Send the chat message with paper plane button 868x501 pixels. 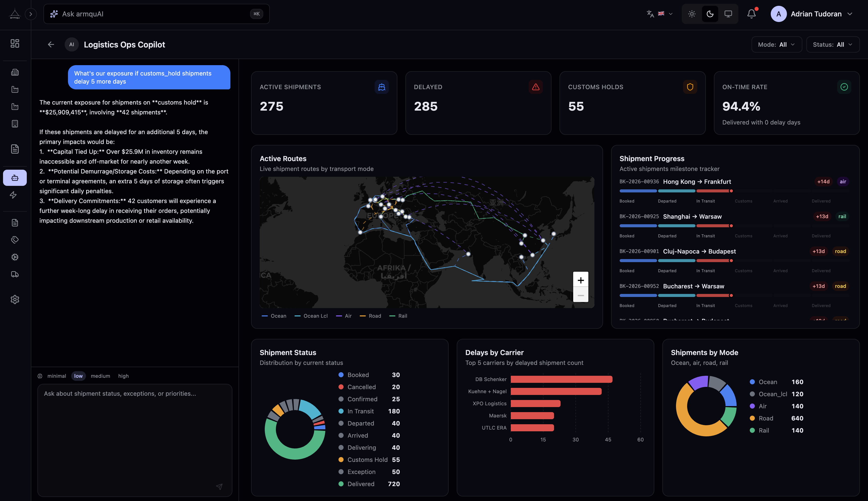click(219, 487)
